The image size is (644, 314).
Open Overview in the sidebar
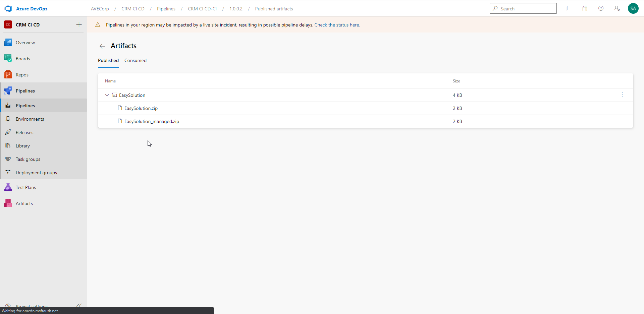[44, 43]
